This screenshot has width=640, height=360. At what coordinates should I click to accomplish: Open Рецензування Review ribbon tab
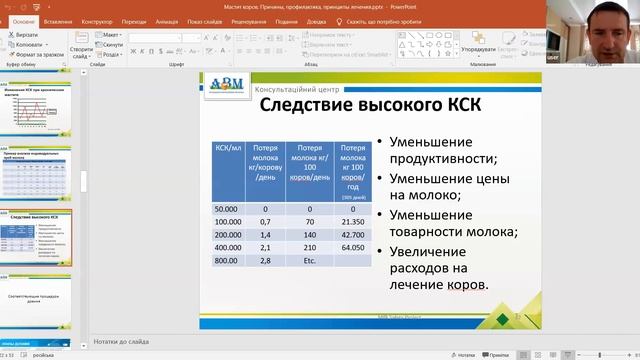[x=249, y=22]
